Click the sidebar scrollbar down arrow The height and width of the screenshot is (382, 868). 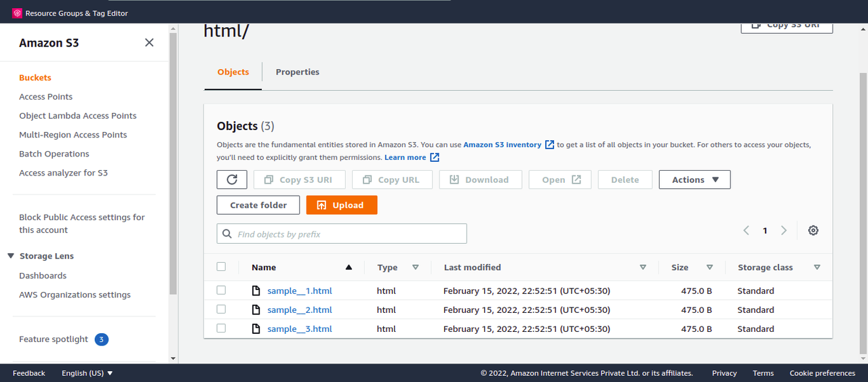coord(173,358)
